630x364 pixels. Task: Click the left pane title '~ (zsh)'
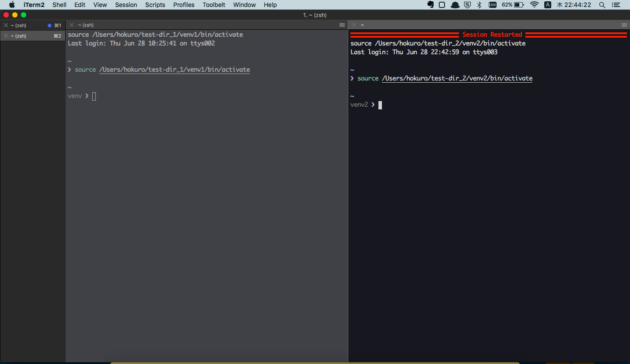coord(86,25)
